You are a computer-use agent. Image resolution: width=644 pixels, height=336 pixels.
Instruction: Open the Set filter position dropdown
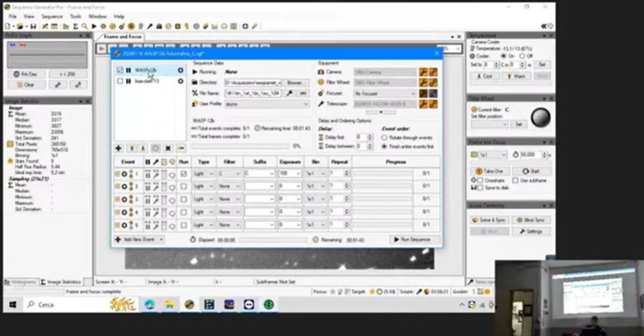[489, 124]
